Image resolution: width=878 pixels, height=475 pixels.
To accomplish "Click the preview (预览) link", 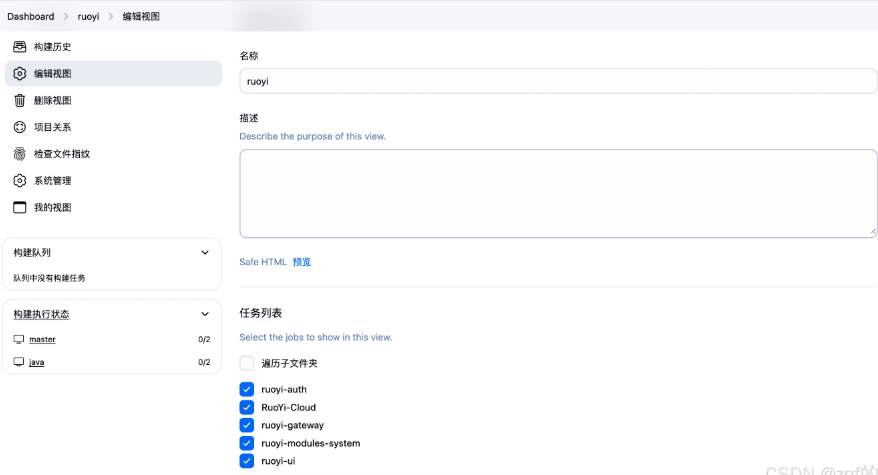I will 301,262.
